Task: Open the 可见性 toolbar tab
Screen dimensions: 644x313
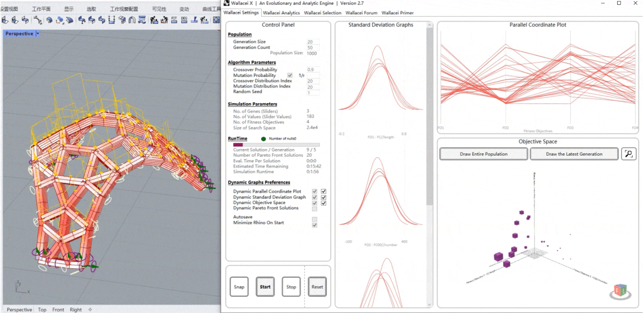Action: coord(159,9)
